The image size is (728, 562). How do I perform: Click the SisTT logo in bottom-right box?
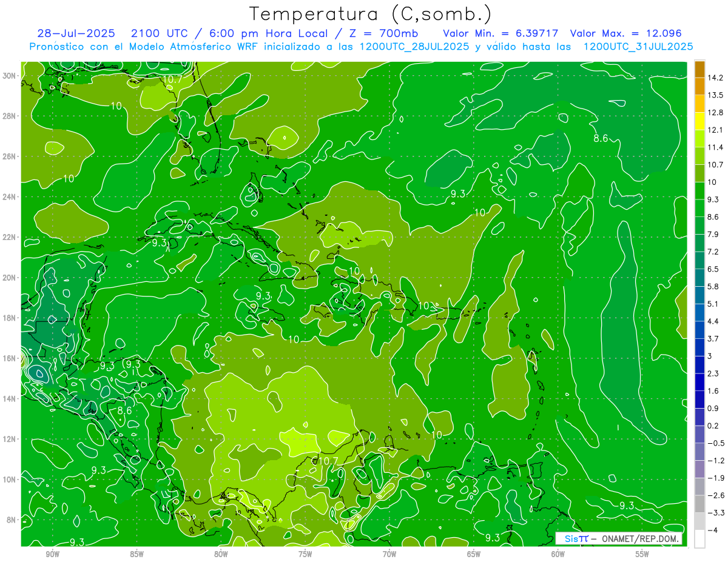[576, 538]
